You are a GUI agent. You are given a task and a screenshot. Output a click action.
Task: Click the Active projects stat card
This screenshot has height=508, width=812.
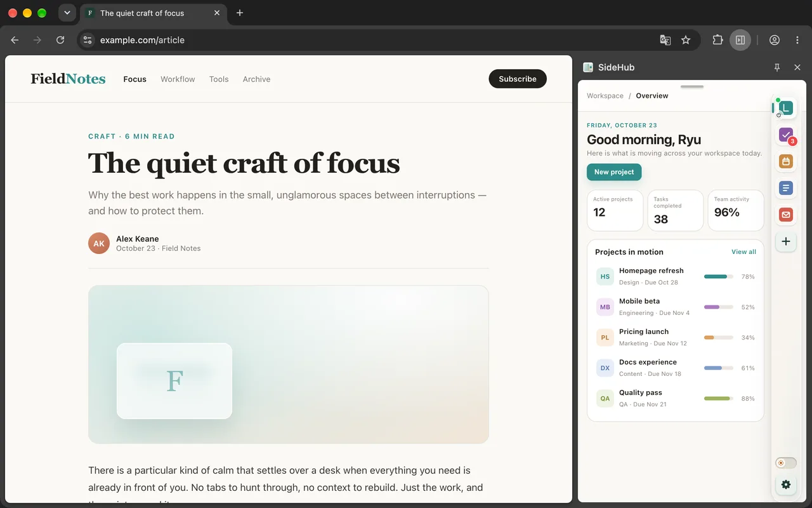tap(615, 210)
